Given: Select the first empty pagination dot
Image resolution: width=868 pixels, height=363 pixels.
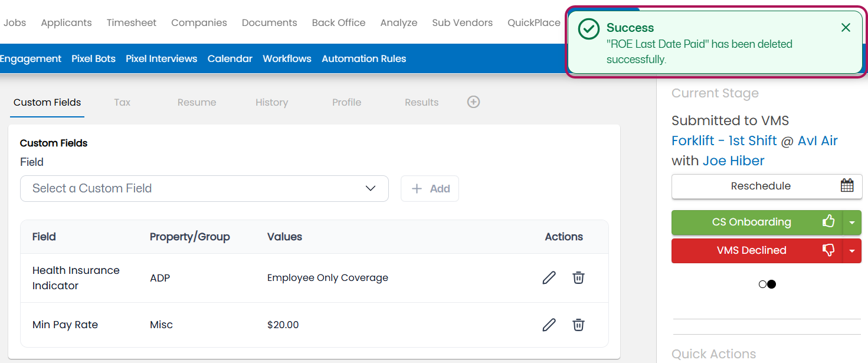Looking at the screenshot, I should (x=762, y=284).
